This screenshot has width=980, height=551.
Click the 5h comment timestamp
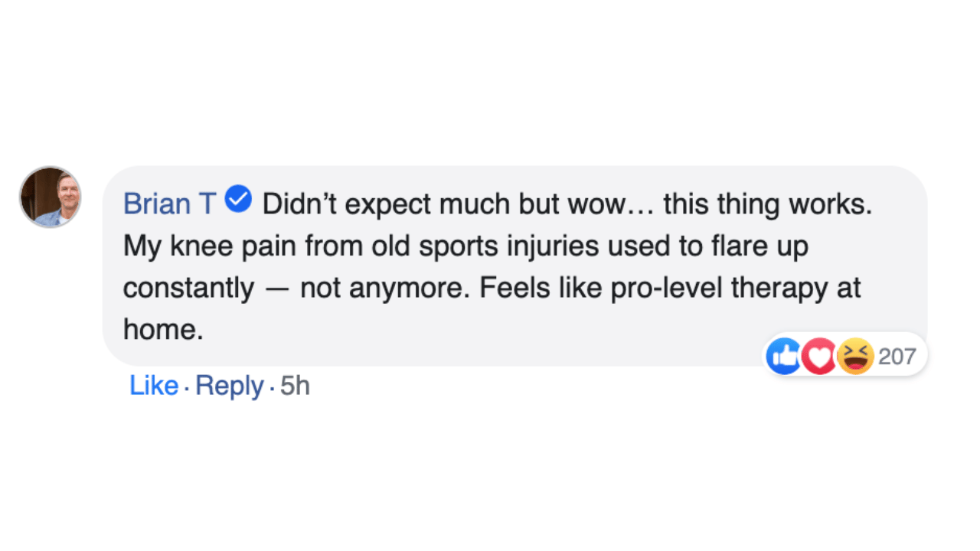[295, 386]
